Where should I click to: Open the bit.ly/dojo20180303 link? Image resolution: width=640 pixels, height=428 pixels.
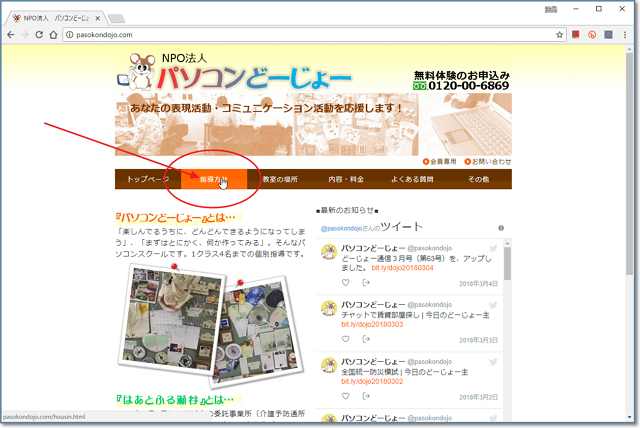pos(372,324)
